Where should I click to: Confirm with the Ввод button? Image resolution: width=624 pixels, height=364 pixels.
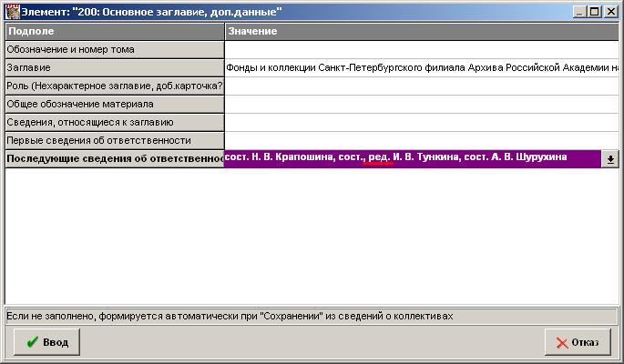click(x=47, y=342)
